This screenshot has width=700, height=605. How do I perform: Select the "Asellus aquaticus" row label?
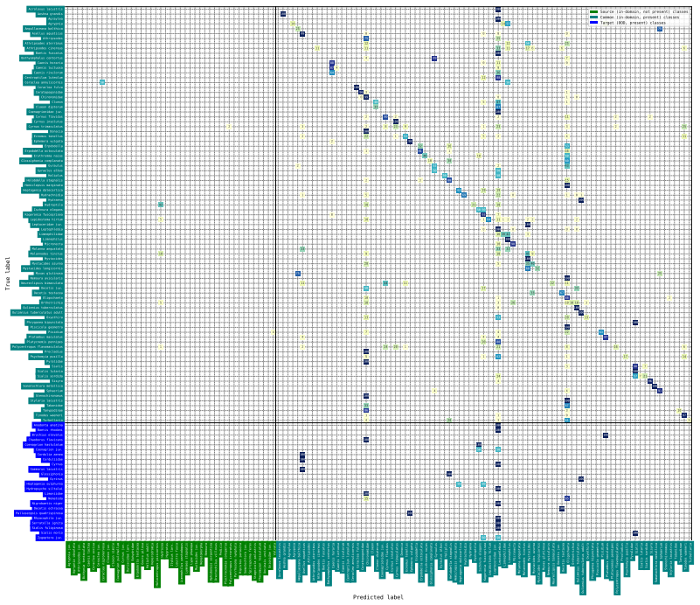(48, 33)
